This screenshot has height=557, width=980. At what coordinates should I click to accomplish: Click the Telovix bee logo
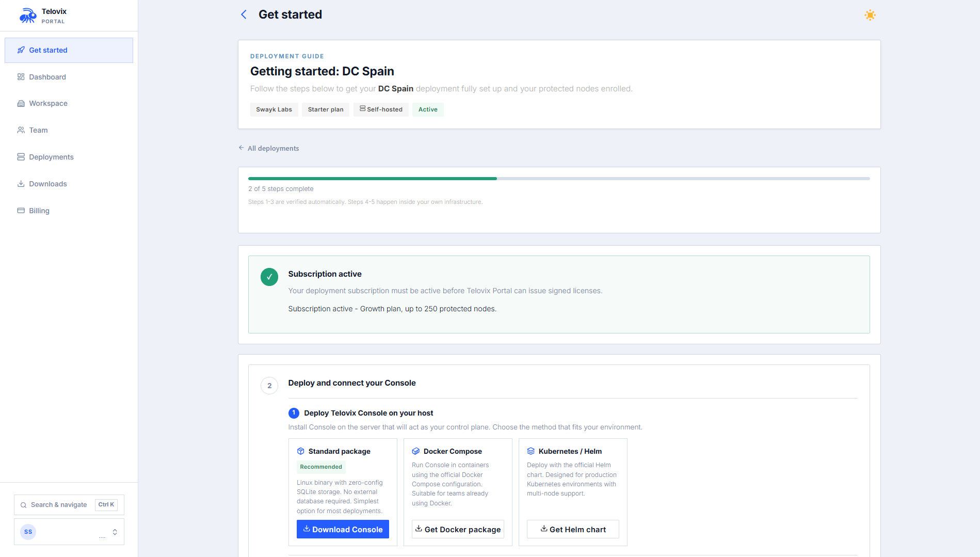pos(28,15)
